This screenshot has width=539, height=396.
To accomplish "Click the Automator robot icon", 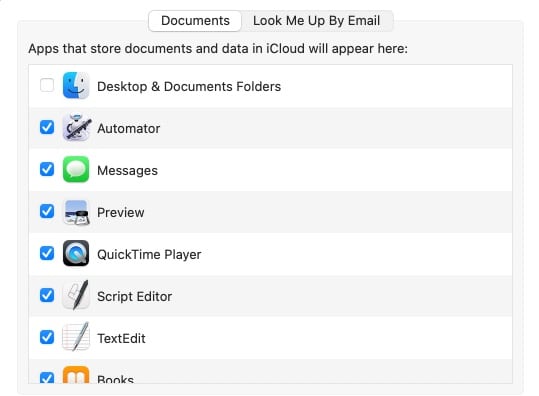I will point(77,128).
